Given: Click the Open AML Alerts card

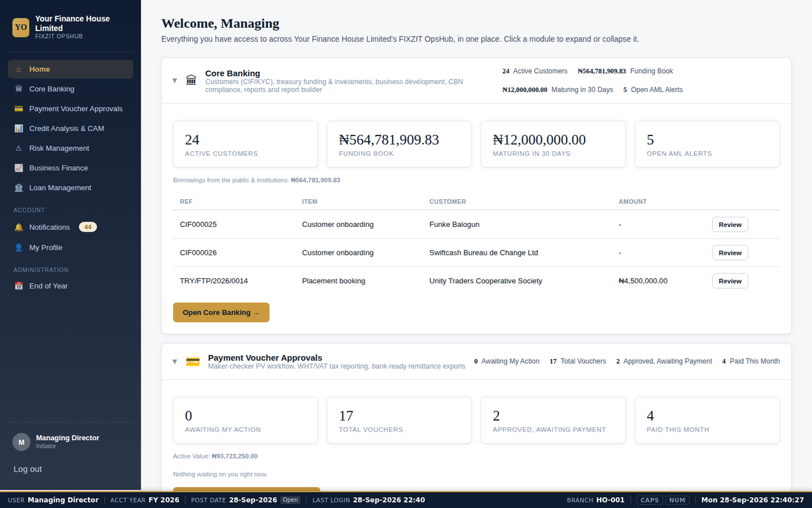Looking at the screenshot, I should tap(707, 144).
